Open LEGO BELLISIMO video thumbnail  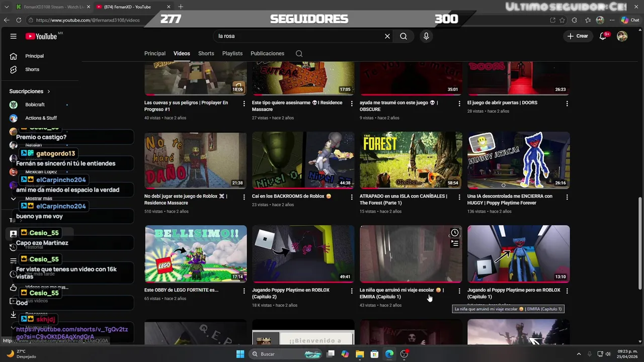click(x=196, y=254)
